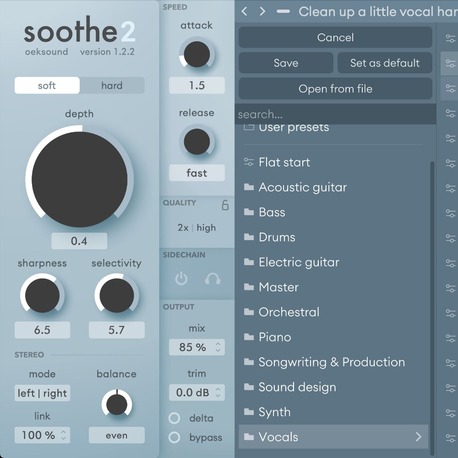
Task: Open quality 2x | high selector
Action: (197, 228)
